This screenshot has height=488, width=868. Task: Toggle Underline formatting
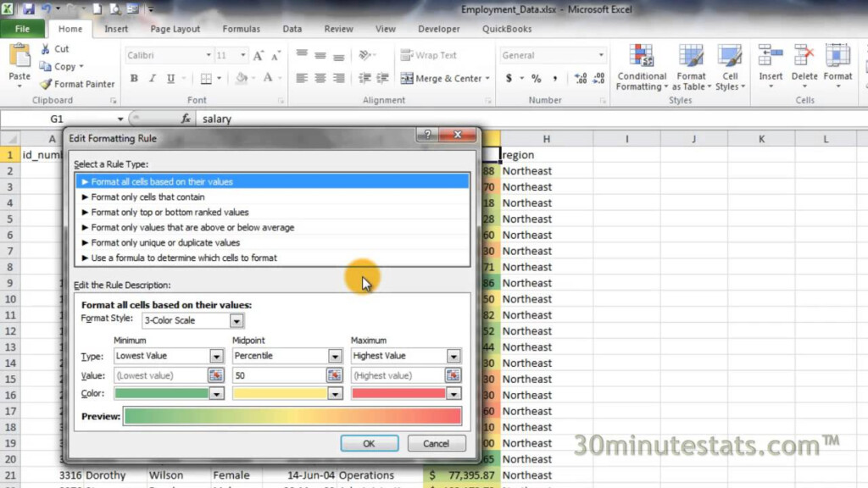(x=170, y=79)
